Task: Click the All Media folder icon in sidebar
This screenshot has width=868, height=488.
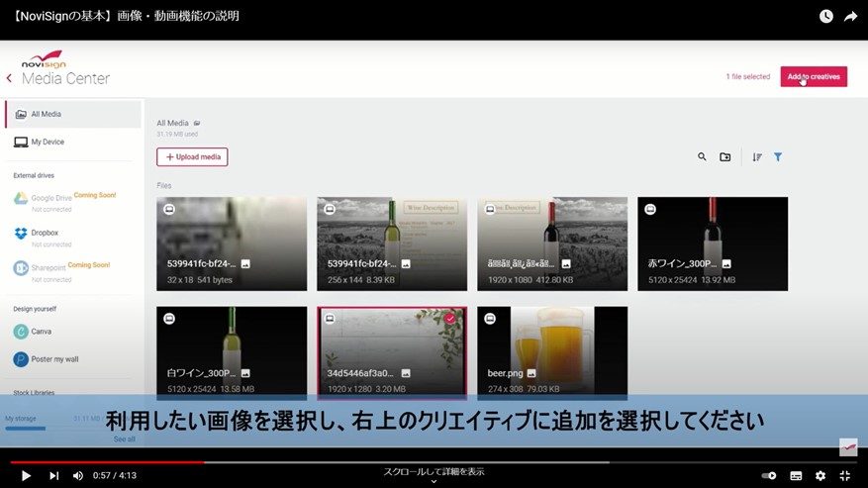Action: [x=21, y=114]
